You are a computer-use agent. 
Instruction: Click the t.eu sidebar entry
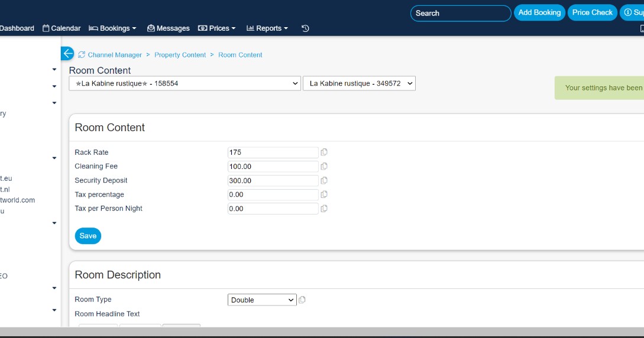[6, 178]
